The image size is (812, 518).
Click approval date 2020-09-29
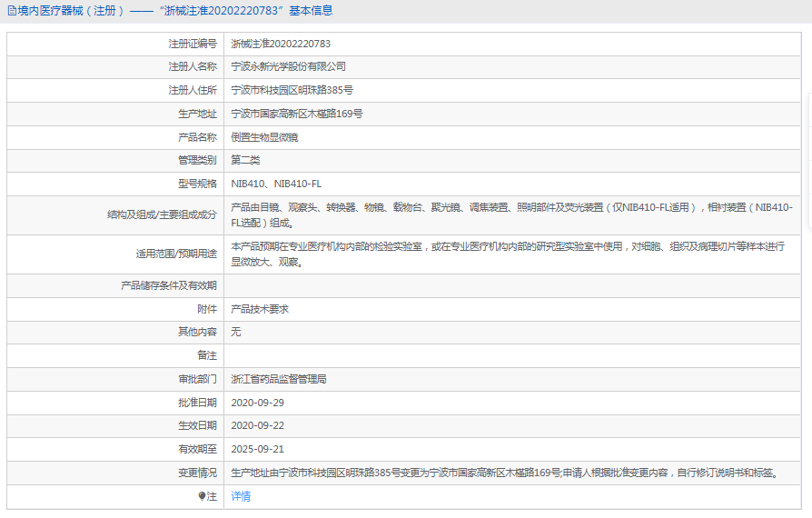(257, 403)
